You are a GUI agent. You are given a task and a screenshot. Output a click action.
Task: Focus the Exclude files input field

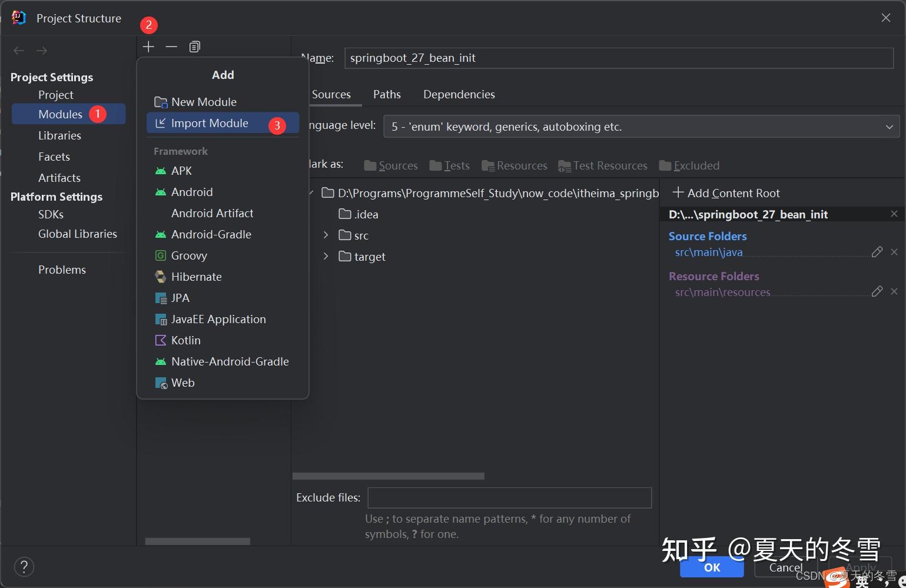(x=510, y=498)
